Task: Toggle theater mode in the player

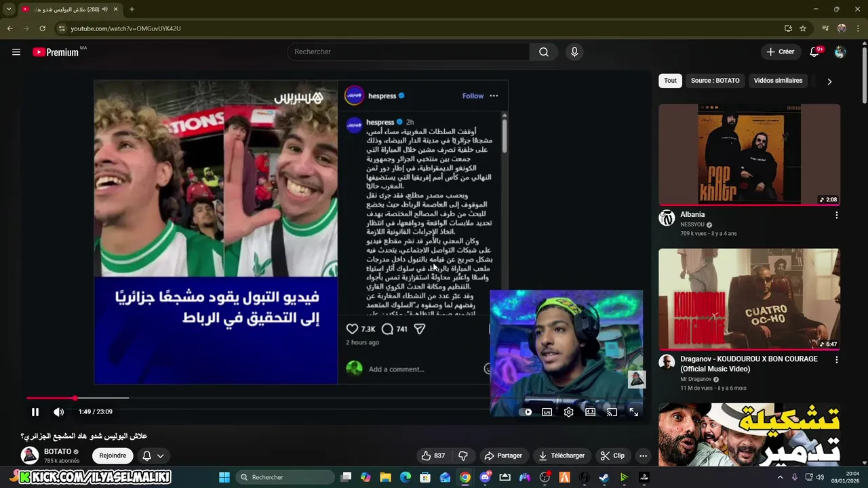Action: tap(590, 412)
